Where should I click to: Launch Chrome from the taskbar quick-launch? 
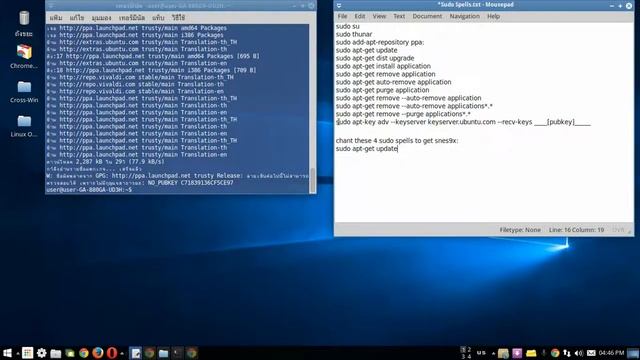[84, 353]
